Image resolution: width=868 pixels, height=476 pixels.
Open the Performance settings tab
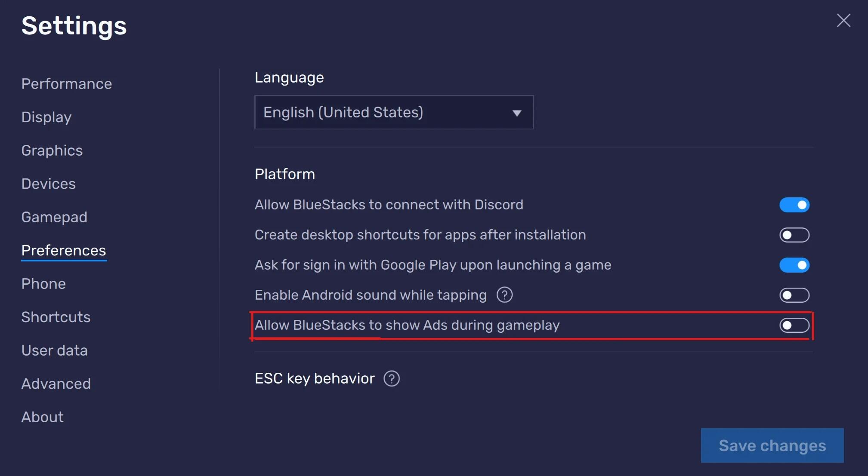67,84
